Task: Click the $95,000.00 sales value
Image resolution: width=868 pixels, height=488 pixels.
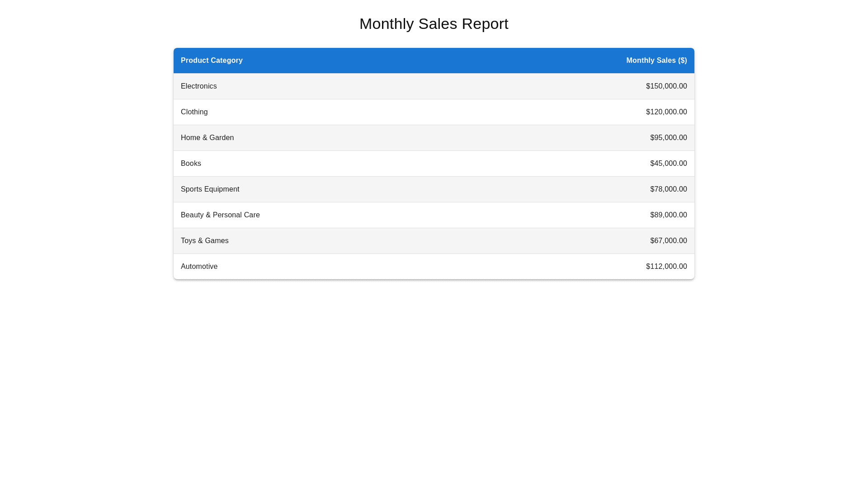Action: pyautogui.click(x=668, y=138)
